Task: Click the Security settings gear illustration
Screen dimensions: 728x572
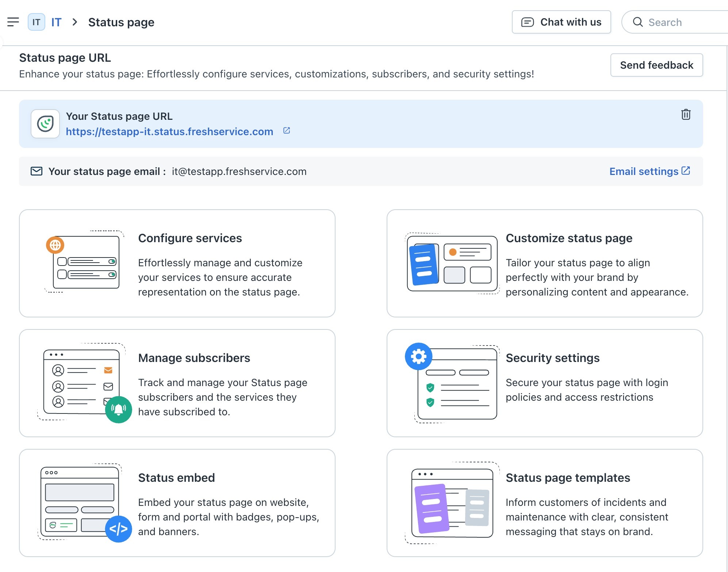Action: coord(418,356)
